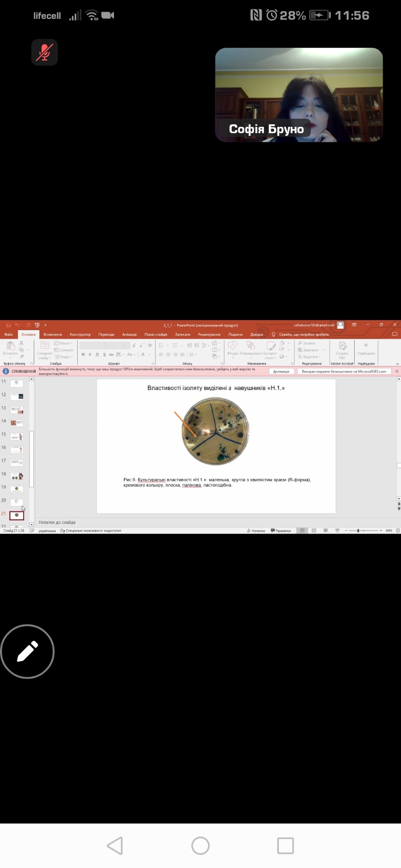Click the account profile picture icon

[341, 325]
